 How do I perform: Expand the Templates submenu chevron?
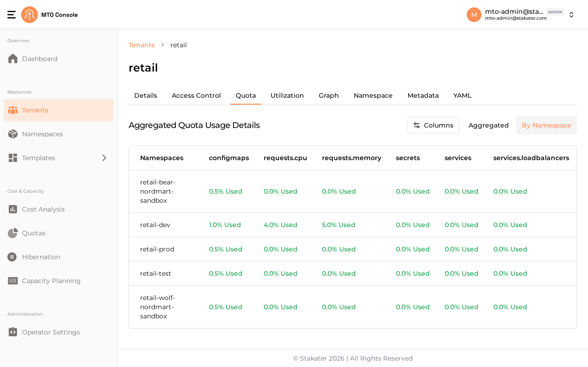point(104,158)
